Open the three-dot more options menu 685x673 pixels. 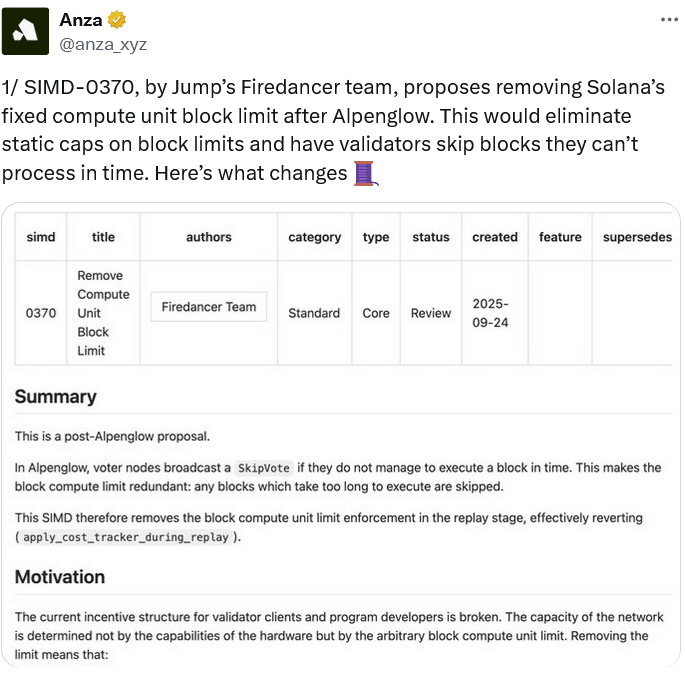click(670, 20)
